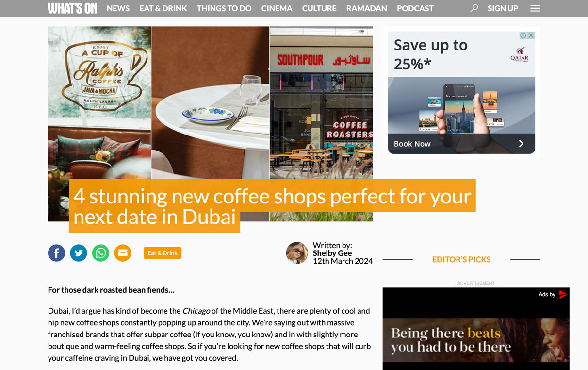Click the ad info icon

click(x=523, y=35)
